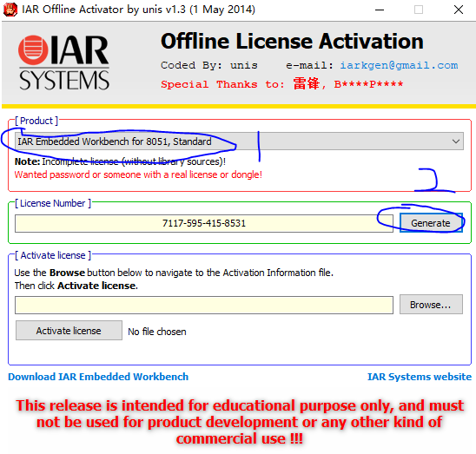Click the No file chosen status text
This screenshot has height=454, width=476.
[x=157, y=332]
